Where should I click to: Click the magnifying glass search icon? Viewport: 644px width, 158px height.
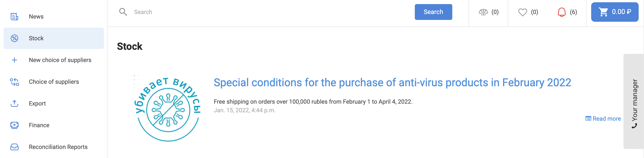[x=123, y=12]
